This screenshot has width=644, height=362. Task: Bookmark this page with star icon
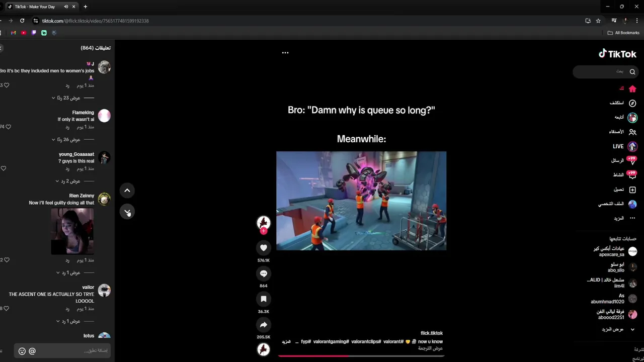coord(598,21)
